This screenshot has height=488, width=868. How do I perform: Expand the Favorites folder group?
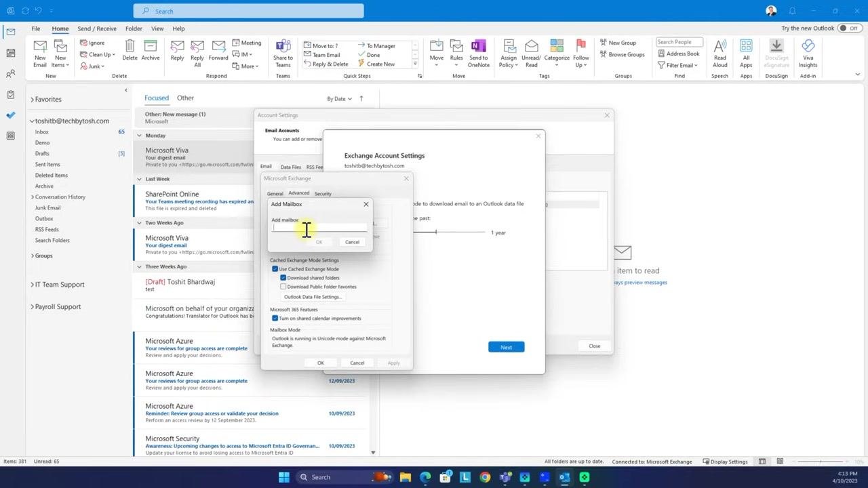(x=32, y=100)
